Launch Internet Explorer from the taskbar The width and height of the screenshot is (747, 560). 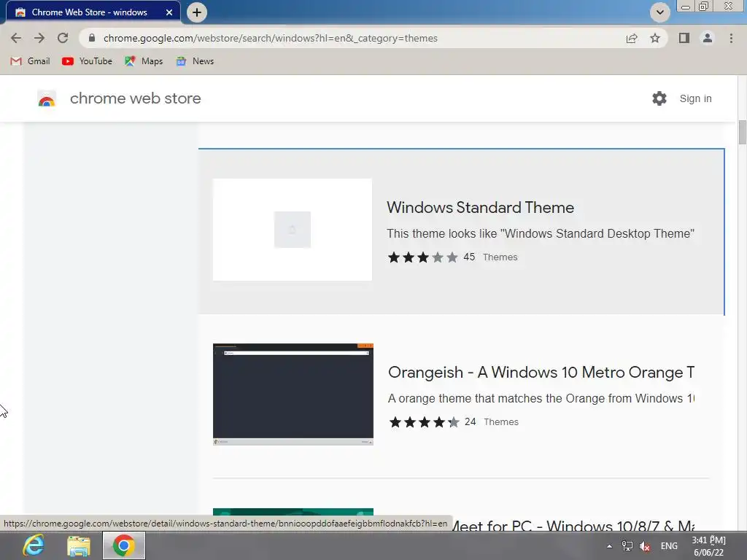coord(34,545)
